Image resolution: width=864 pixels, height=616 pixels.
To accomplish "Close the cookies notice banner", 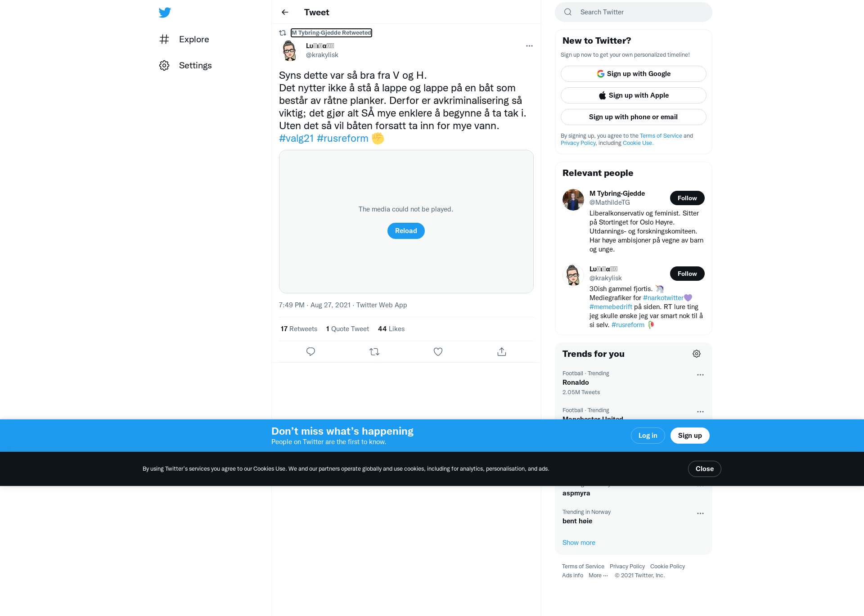I will point(705,469).
